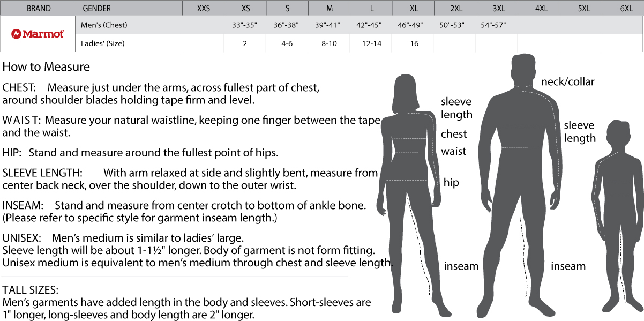Click the 3XL size header
Image resolution: width=644 pixels, height=321 pixels.
(498, 8)
